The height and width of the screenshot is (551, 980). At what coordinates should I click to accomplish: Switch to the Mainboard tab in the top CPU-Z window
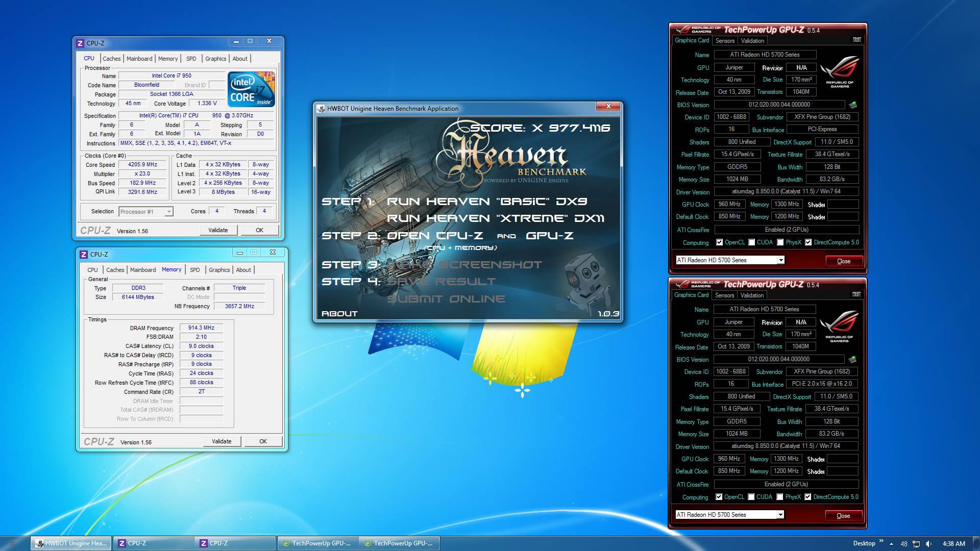139,59
